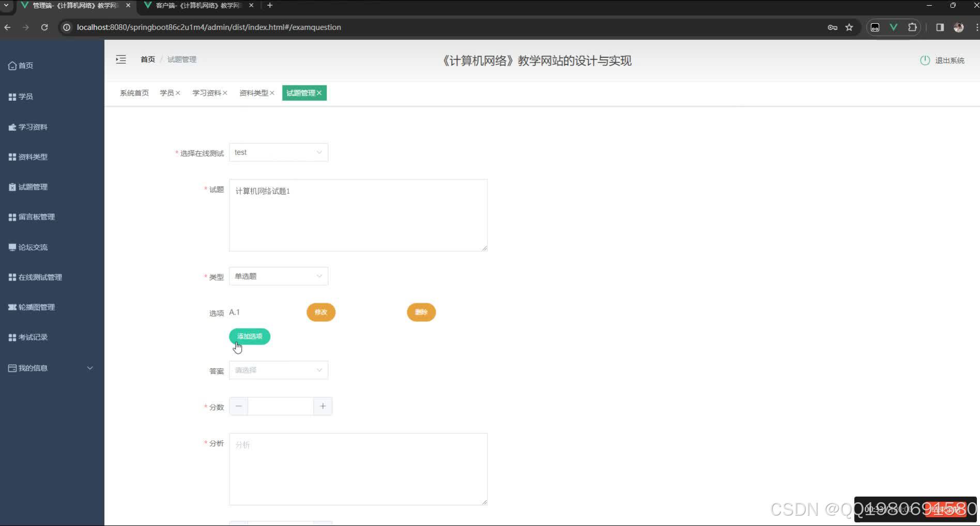Decrease 分数 with the minus button
Image resolution: width=980 pixels, height=526 pixels.
(x=239, y=407)
